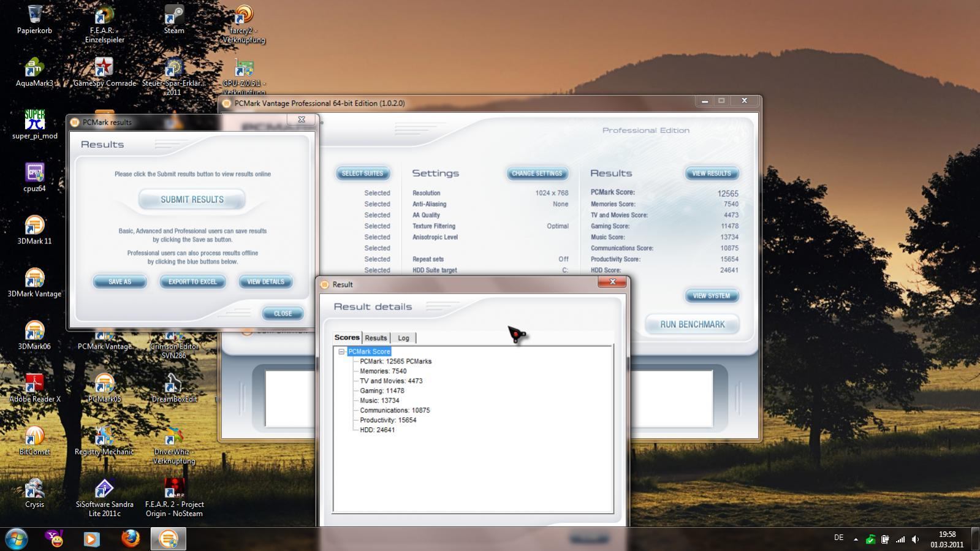Open DreamBoxEdit desktop icon
Viewport: 980px width, 551px height.
point(174,389)
